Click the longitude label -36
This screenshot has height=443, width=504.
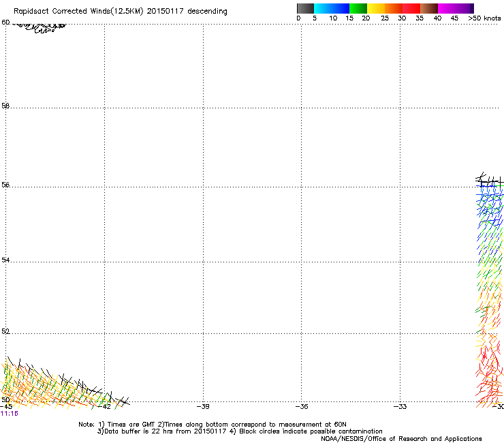[x=302, y=406]
